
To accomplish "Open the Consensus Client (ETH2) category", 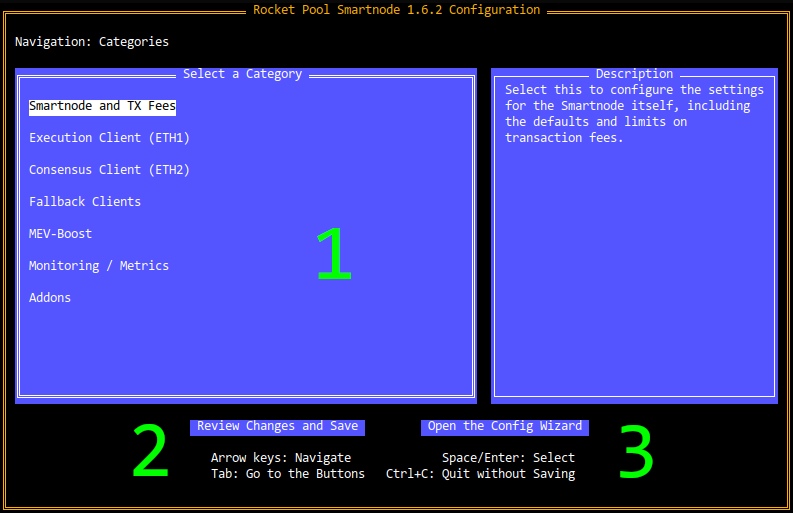I will point(109,170).
